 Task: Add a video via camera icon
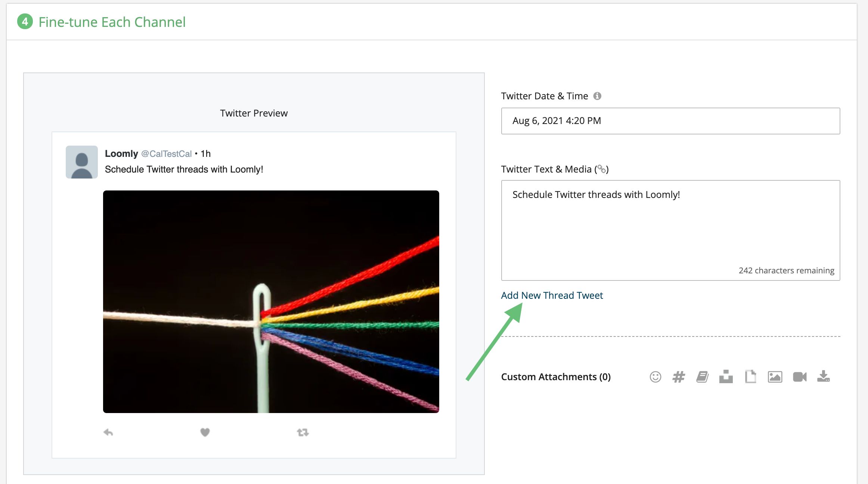pos(800,377)
